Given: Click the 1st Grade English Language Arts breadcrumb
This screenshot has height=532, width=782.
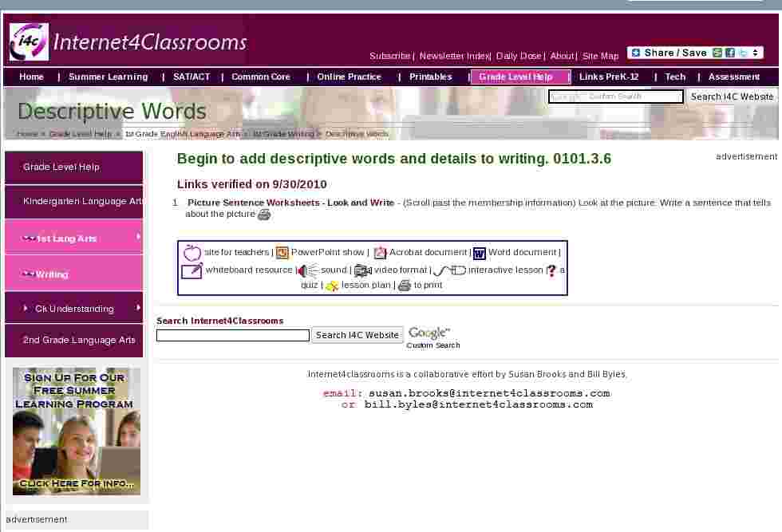Looking at the screenshot, I should (x=183, y=134).
